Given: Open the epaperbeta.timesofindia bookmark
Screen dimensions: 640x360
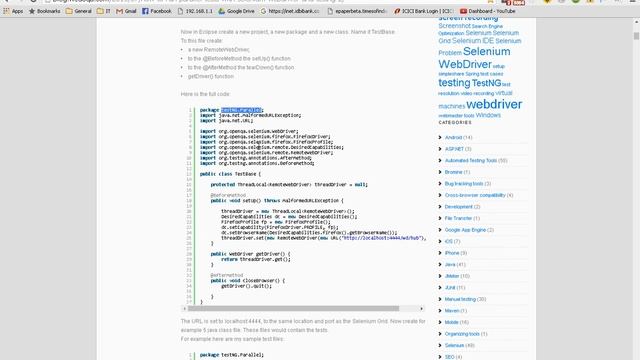Looking at the screenshot, I should [x=357, y=11].
